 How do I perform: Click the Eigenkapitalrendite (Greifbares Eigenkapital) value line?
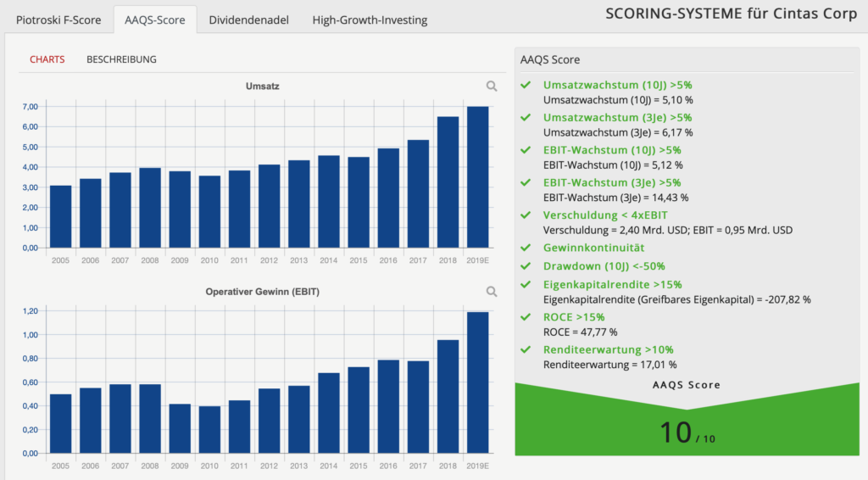tap(677, 299)
